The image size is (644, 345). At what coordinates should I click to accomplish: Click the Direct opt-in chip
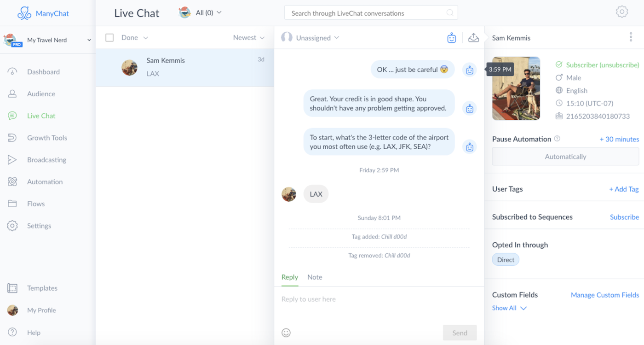(x=506, y=260)
